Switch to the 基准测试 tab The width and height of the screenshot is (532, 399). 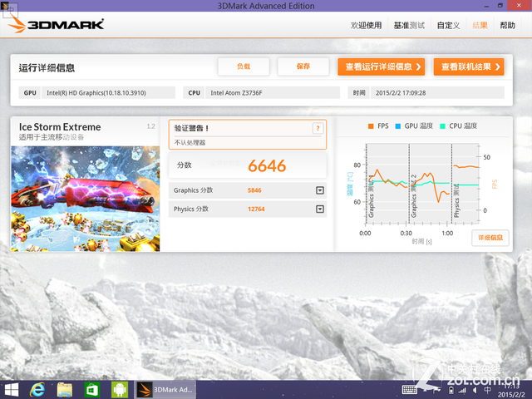[x=409, y=26]
